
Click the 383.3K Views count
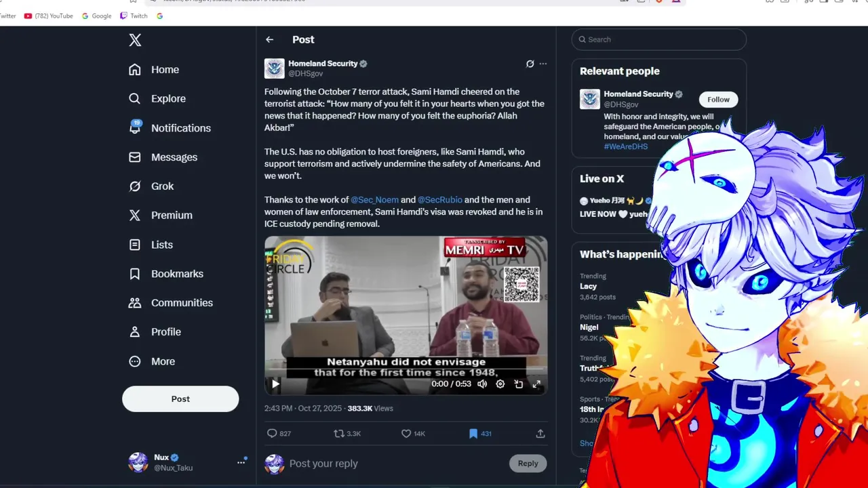click(370, 409)
